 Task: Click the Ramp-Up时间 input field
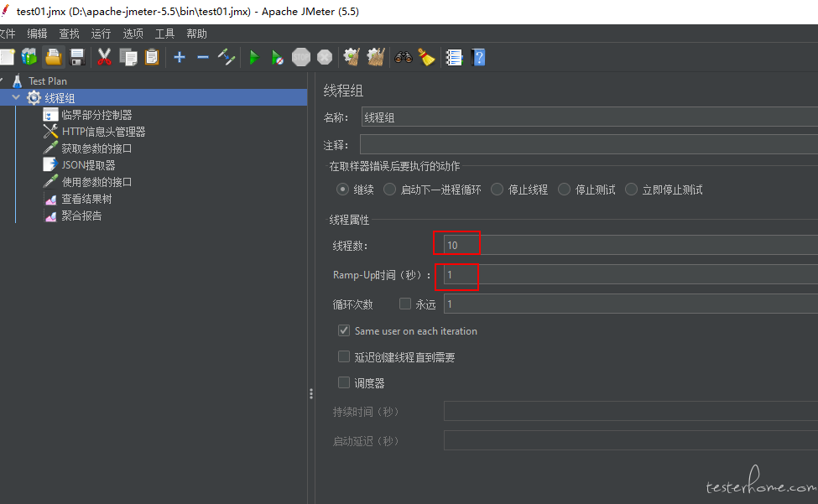click(x=631, y=274)
